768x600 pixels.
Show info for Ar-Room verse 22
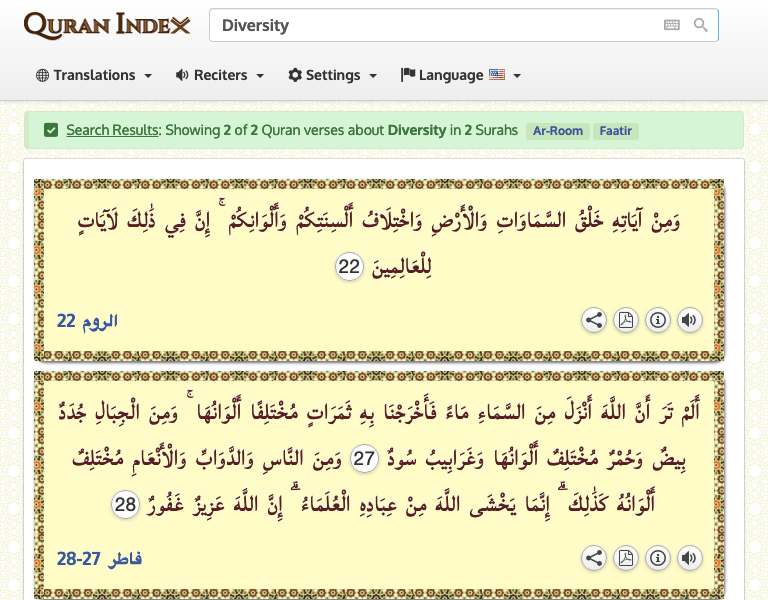click(657, 320)
